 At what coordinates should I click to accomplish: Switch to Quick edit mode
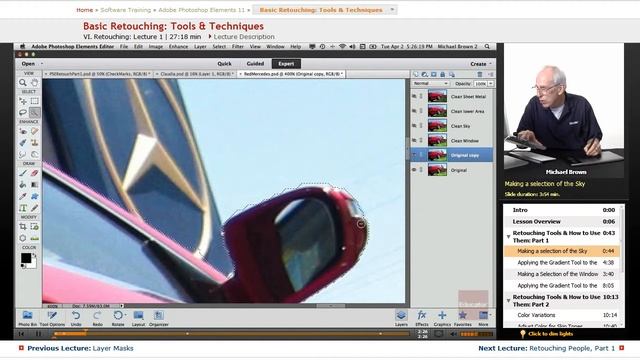(224, 64)
